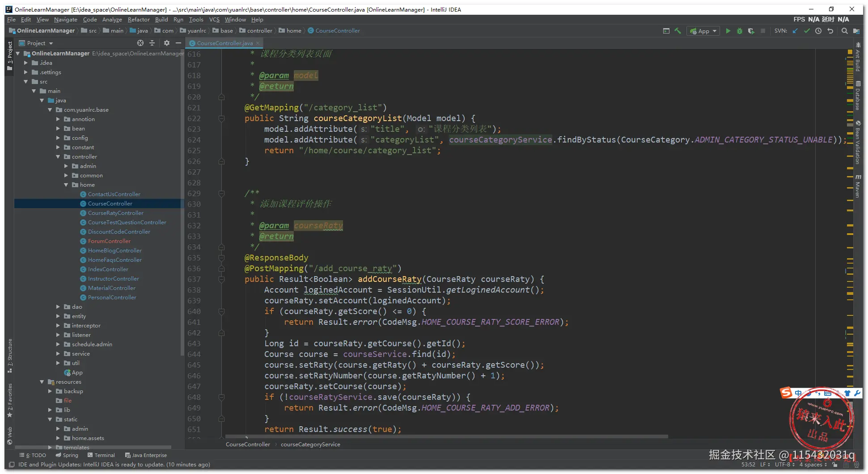Image resolution: width=868 pixels, height=474 pixels.
Task: Start debugging with the green bug icon
Action: coord(740,31)
